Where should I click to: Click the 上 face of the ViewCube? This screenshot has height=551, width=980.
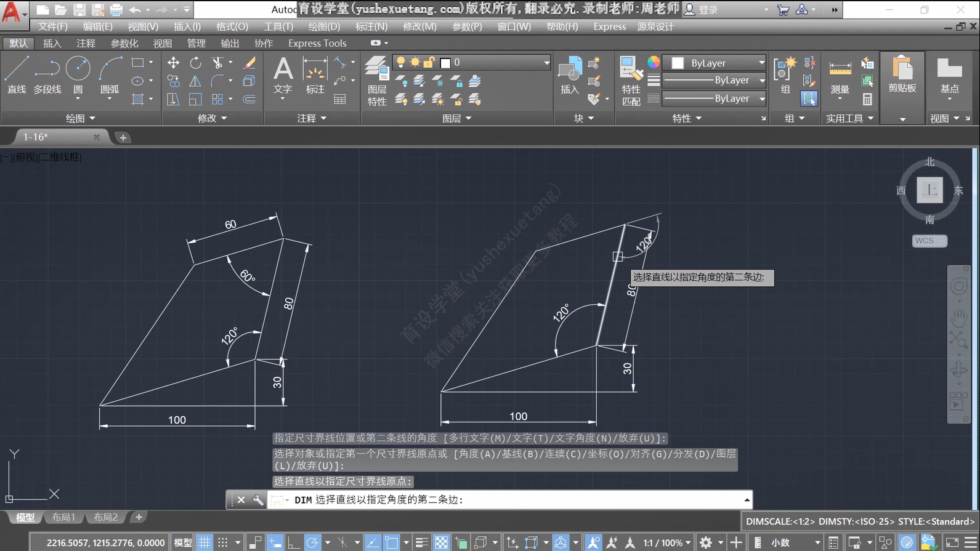[x=929, y=190]
